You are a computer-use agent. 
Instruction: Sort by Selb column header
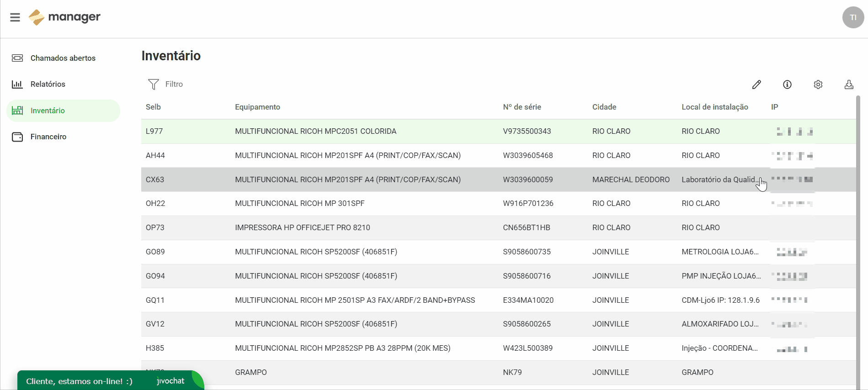point(153,107)
